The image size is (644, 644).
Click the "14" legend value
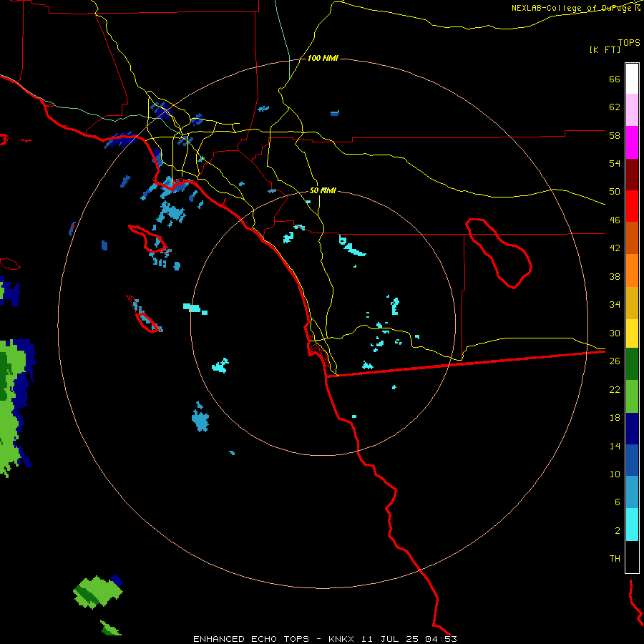tap(615, 446)
